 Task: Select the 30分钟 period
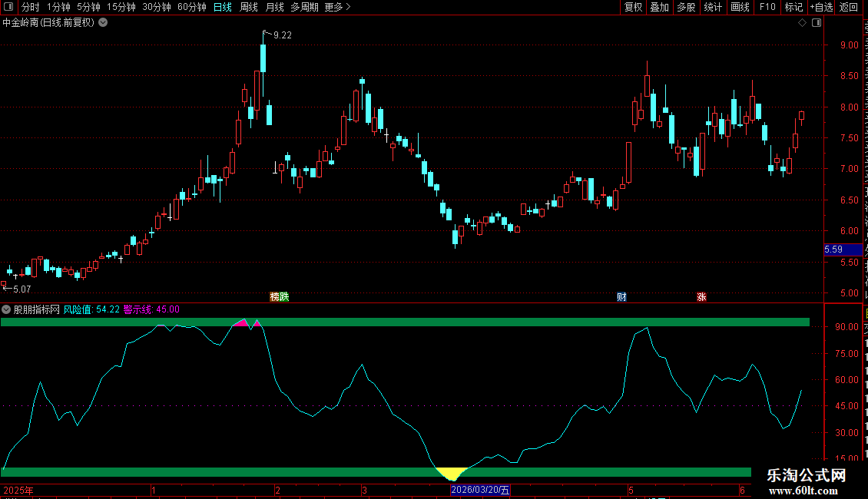(157, 7)
